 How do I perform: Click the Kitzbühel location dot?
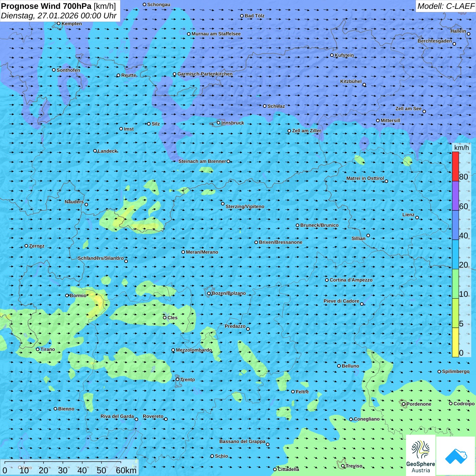[364, 85]
